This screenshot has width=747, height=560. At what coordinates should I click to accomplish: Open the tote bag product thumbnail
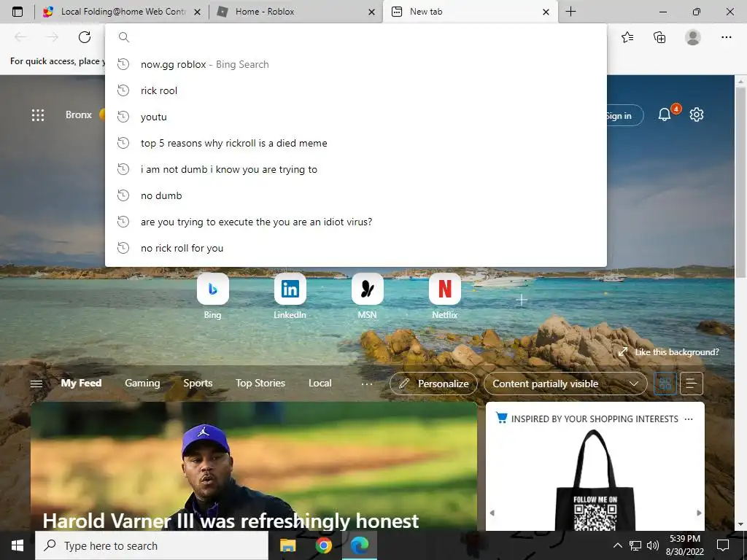pyautogui.click(x=595, y=480)
